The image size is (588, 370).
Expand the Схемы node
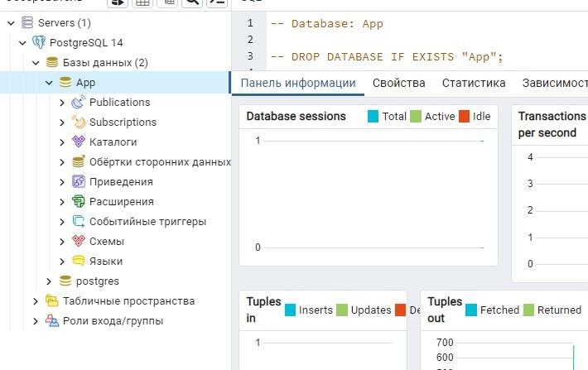point(62,242)
